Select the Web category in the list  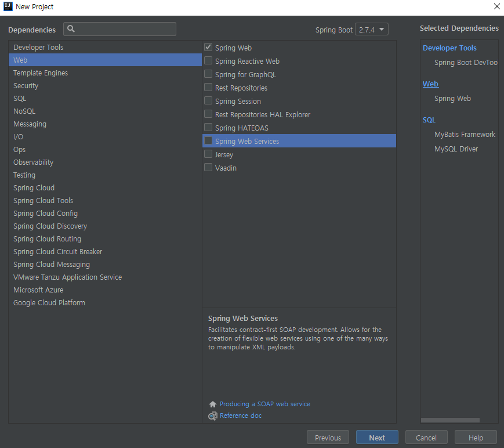[105, 60]
